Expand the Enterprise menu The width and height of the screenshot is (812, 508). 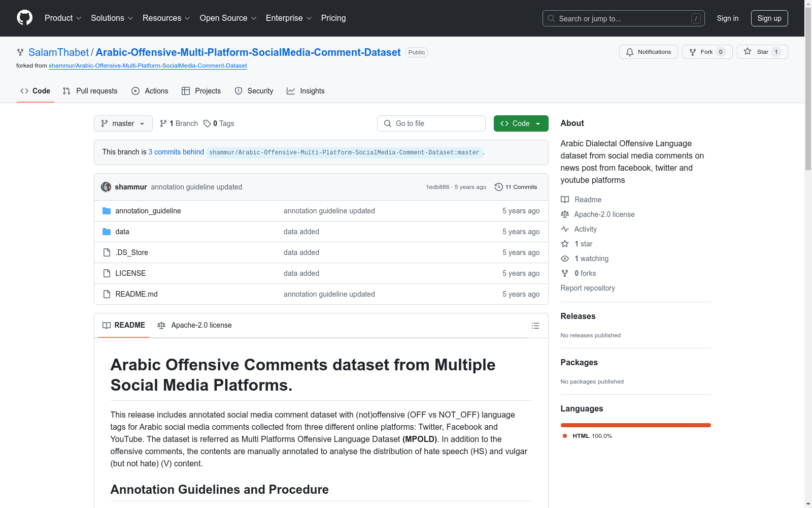289,18
